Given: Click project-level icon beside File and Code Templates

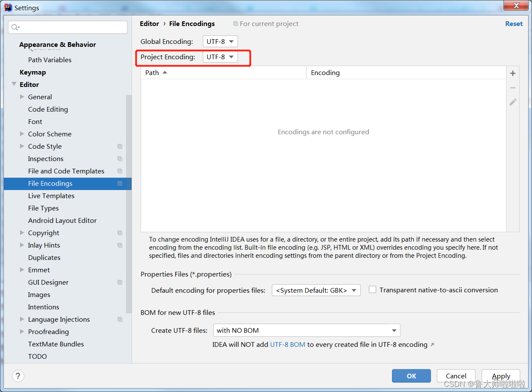Looking at the screenshot, I should point(120,171).
